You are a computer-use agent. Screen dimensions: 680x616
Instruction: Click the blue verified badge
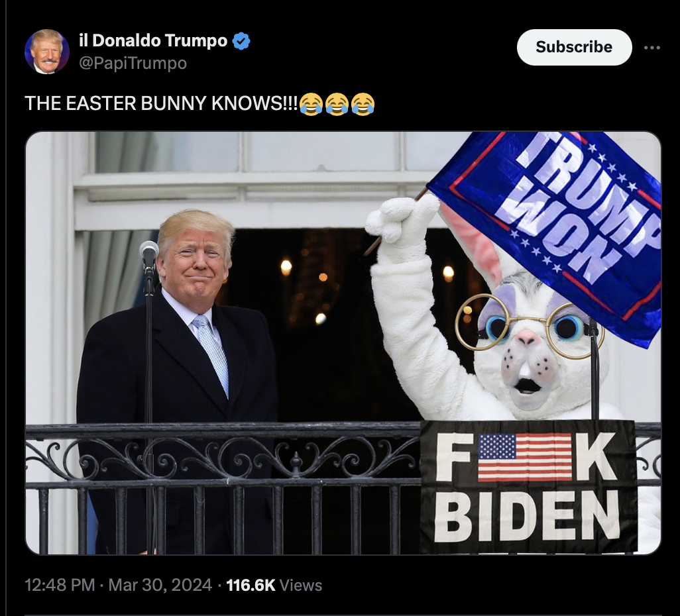pyautogui.click(x=241, y=41)
